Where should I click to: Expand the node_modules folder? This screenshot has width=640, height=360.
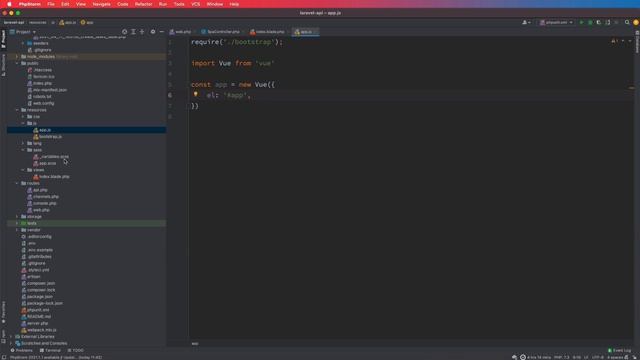(x=17, y=57)
